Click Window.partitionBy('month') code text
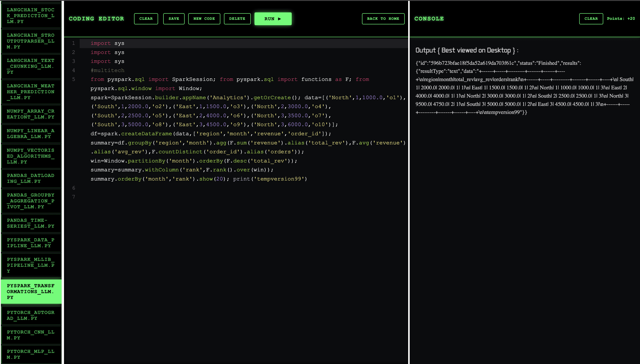Image resolution: width=640 pixels, height=364 pixels. pos(149,161)
